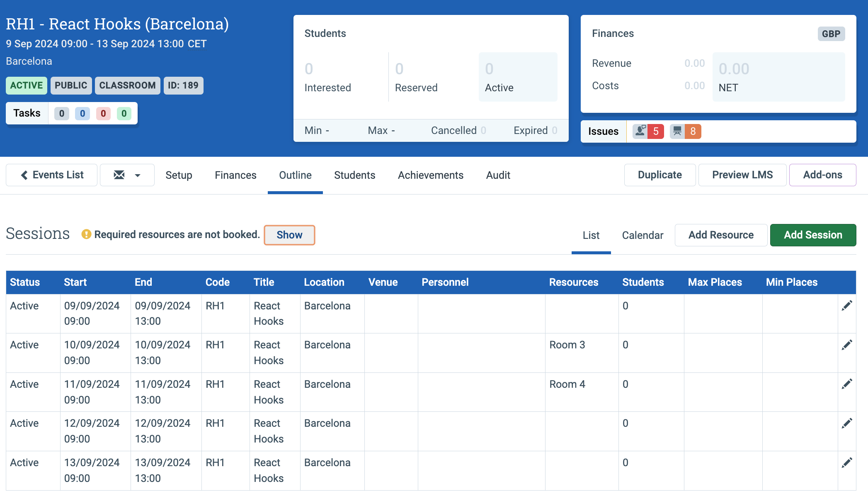Switch sessions to Calendar view
Screen dimensions: 868x501
coord(643,235)
